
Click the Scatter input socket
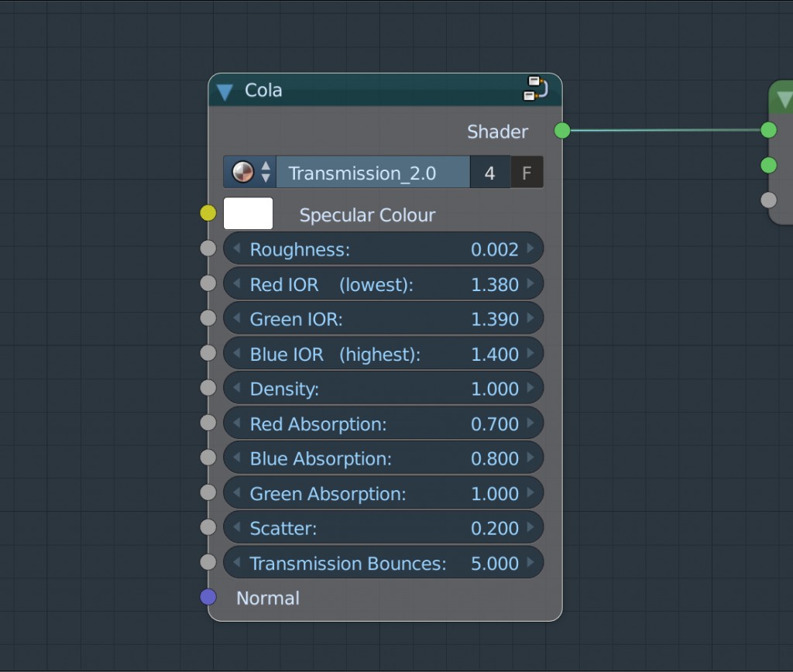click(208, 527)
